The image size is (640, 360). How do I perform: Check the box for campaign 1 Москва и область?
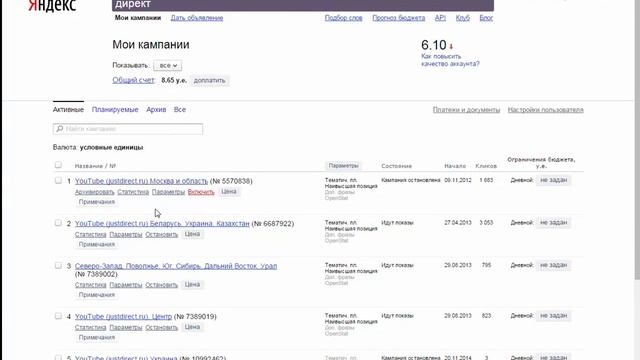pos(58,180)
